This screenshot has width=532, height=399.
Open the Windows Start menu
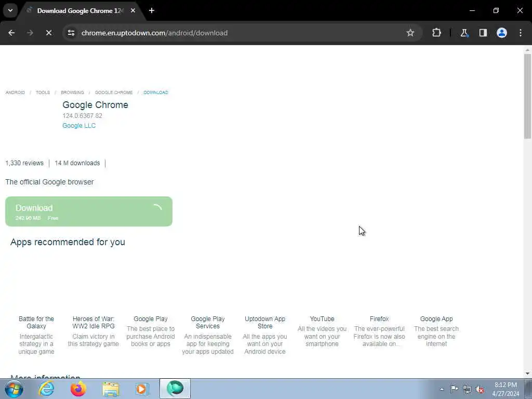click(x=14, y=389)
